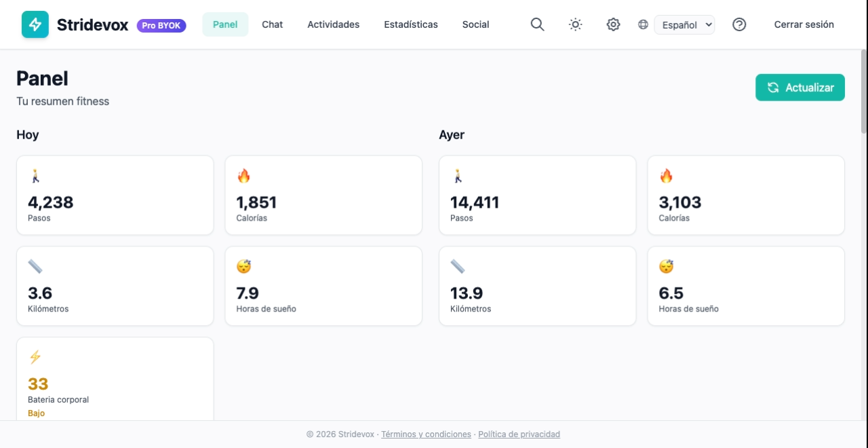Screen dimensions: 868x448
Task: Click the globe language icon
Action: 643,24
